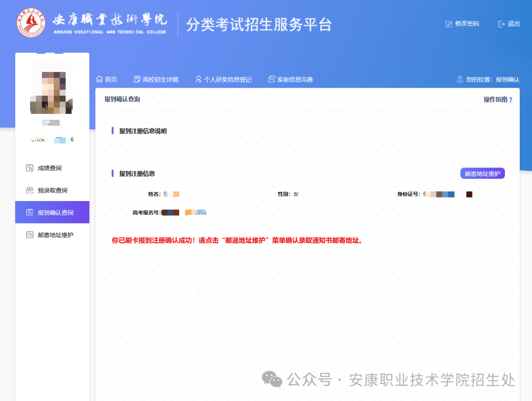Open 报到确认查询 in the sidebar
Screen dimensions: 532x401
coord(55,213)
